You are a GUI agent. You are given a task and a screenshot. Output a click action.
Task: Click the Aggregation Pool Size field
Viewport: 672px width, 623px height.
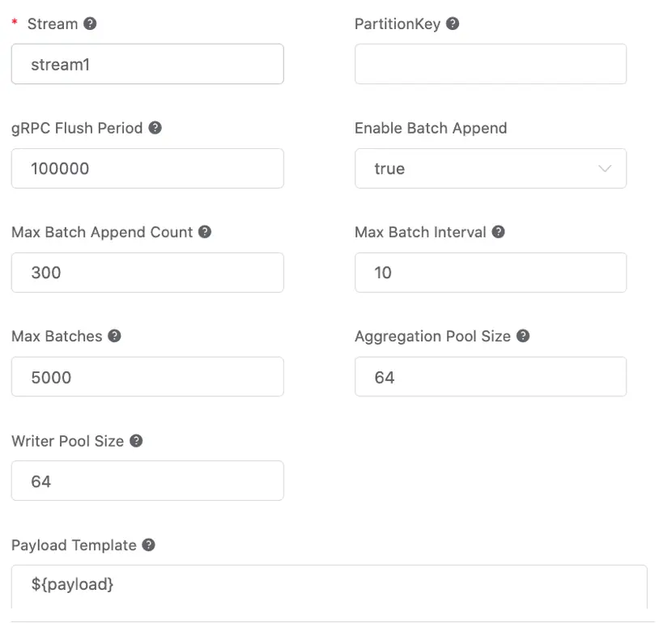[x=491, y=377]
